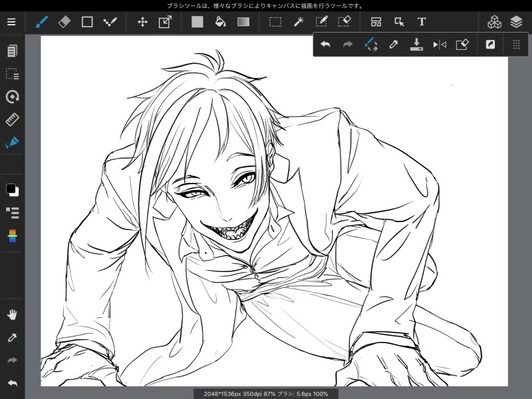Viewport: 532px width, 399px height.
Task: Pick eyedropper in floating toolbar
Action: pyautogui.click(x=394, y=45)
